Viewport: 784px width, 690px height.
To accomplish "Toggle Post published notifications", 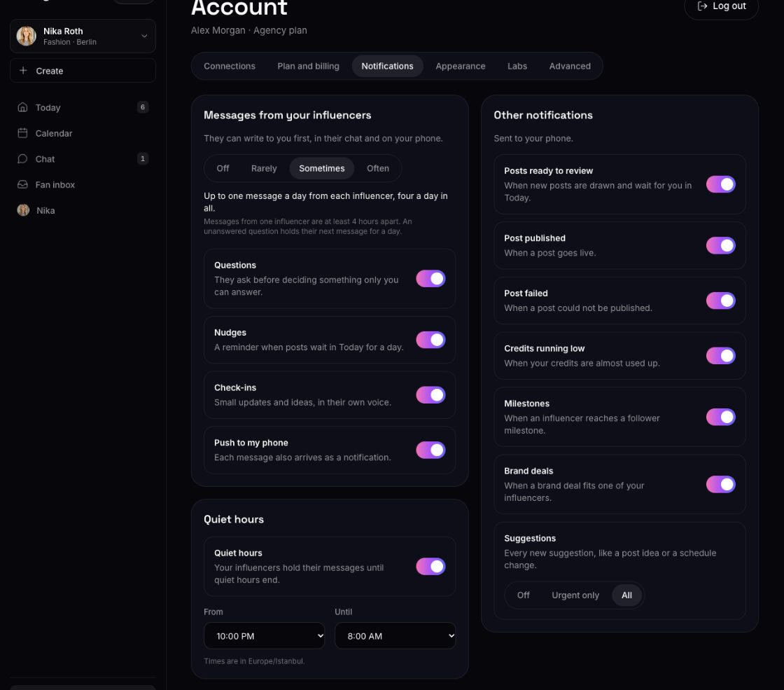I will 720,246.
